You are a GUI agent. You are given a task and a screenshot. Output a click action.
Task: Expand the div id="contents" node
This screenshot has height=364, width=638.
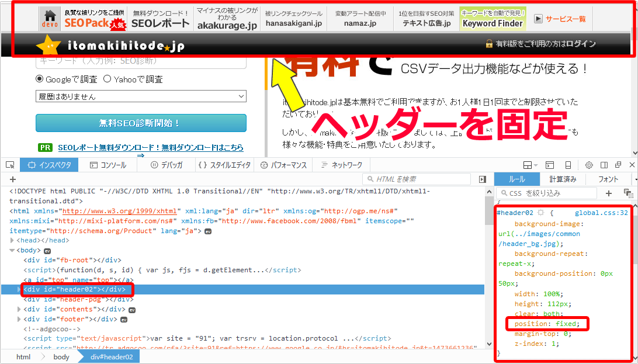pyautogui.click(x=19, y=309)
